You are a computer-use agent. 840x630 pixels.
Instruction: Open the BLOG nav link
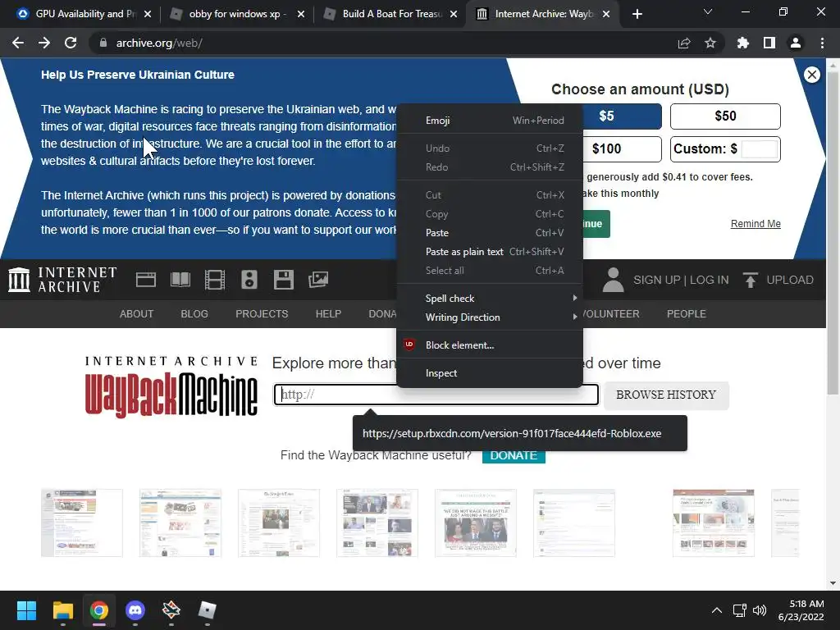[194, 314]
